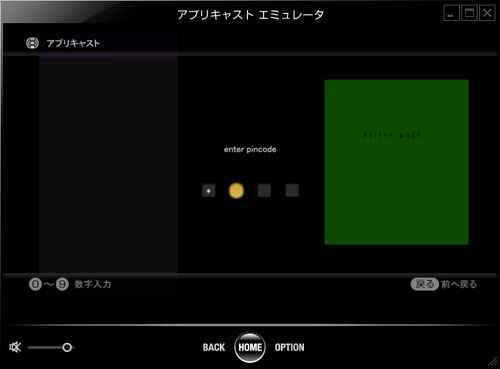Minimize the emulator window
Screen dimensions: 500x369
coord(451,13)
